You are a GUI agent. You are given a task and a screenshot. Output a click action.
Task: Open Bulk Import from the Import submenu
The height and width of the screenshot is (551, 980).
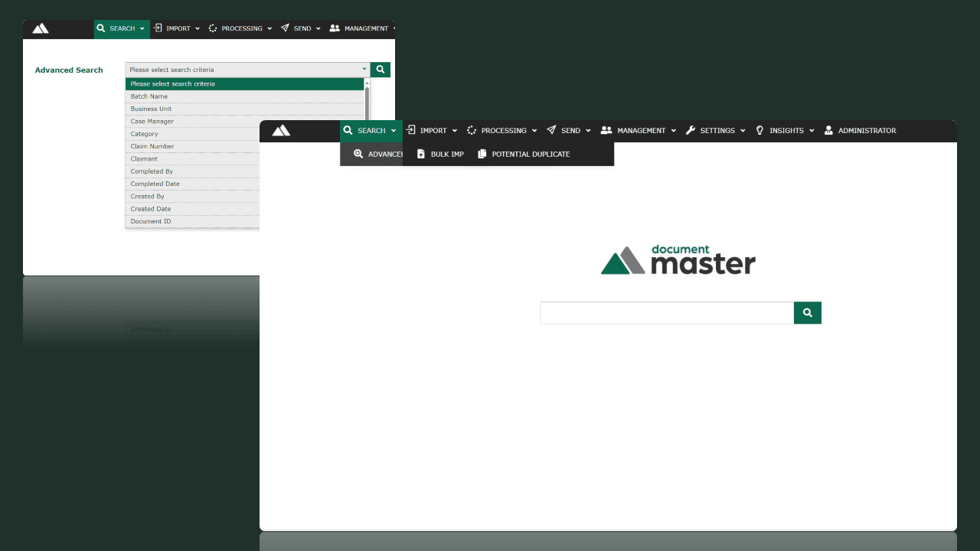[x=440, y=154]
